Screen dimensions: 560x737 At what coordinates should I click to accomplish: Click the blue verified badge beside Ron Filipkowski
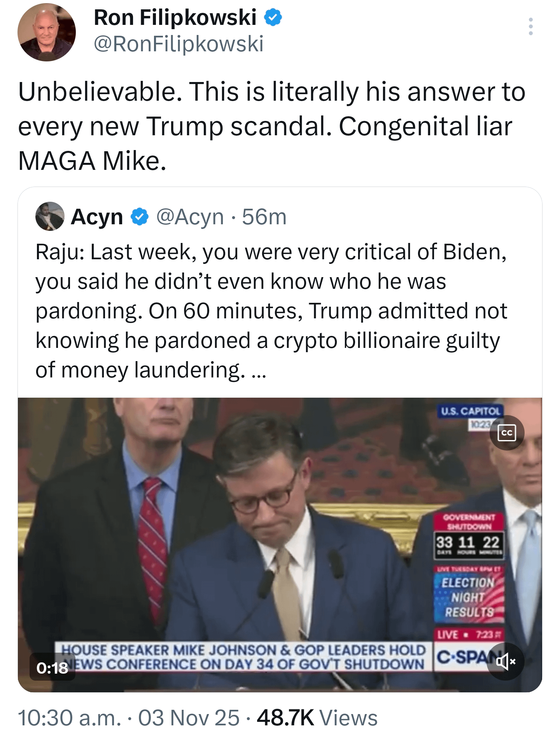tap(273, 17)
